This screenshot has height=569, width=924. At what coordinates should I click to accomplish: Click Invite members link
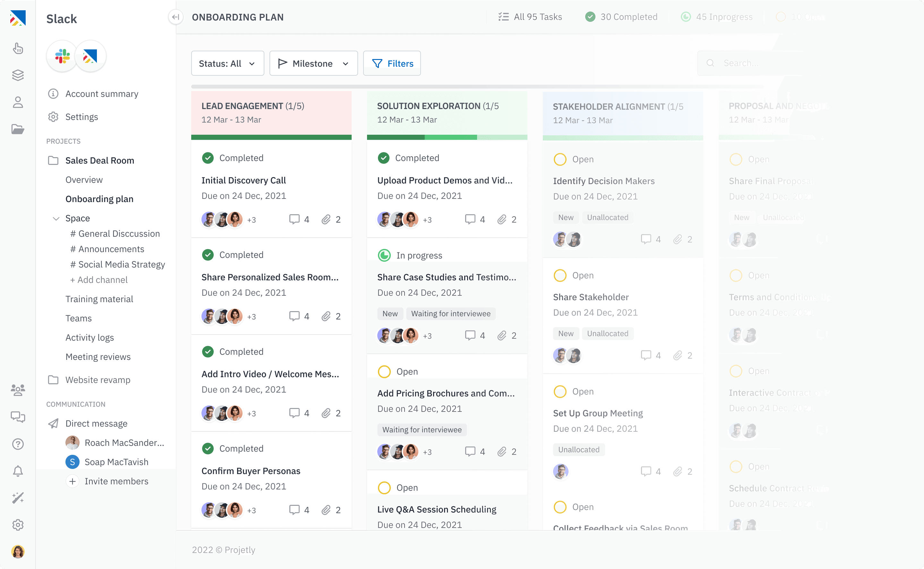point(116,481)
